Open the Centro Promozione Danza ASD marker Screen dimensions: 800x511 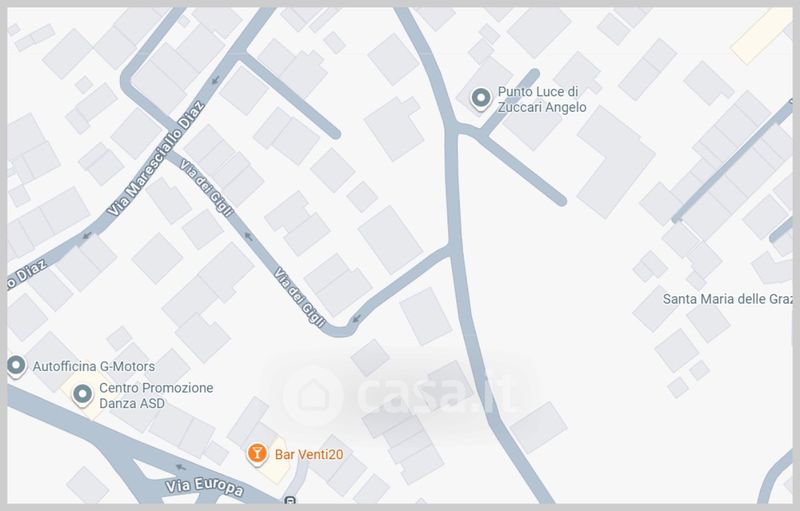click(82, 395)
